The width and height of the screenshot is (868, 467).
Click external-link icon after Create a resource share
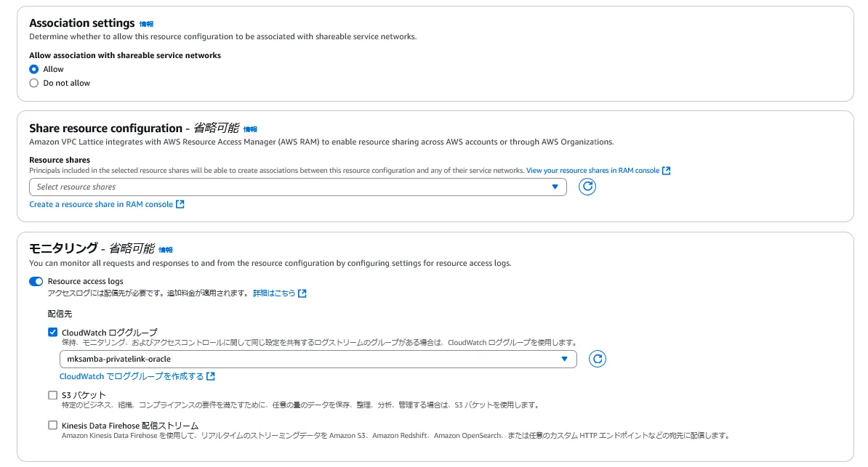180,204
